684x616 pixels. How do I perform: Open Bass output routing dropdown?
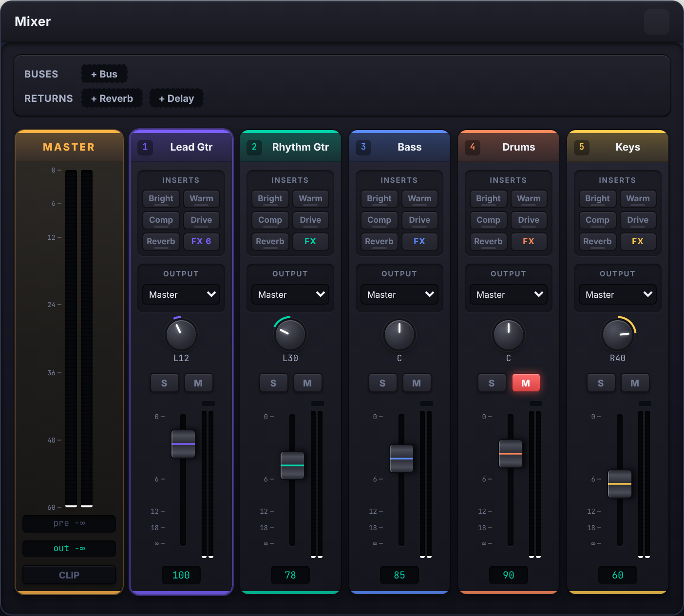click(x=399, y=294)
